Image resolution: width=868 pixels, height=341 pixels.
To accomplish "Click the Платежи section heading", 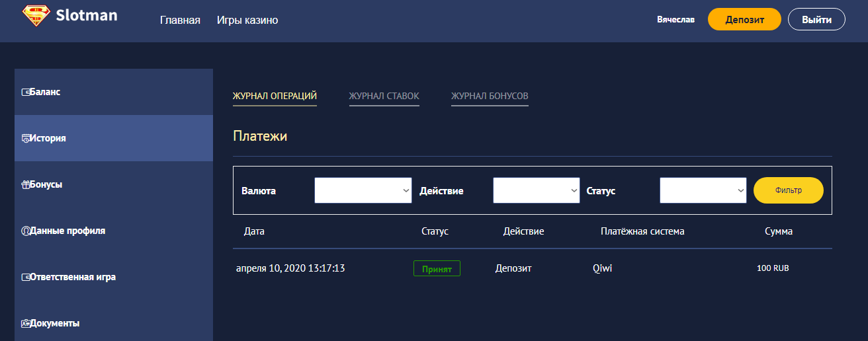I will 260,137.
